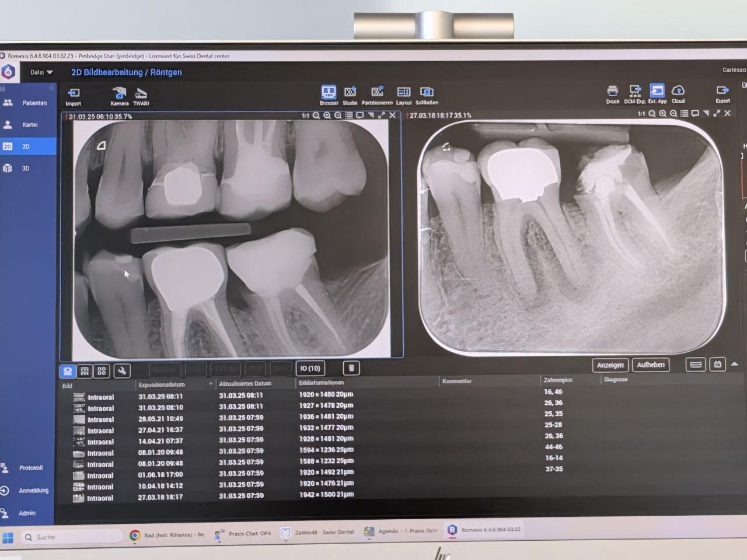Click the Suche search field

70,536
